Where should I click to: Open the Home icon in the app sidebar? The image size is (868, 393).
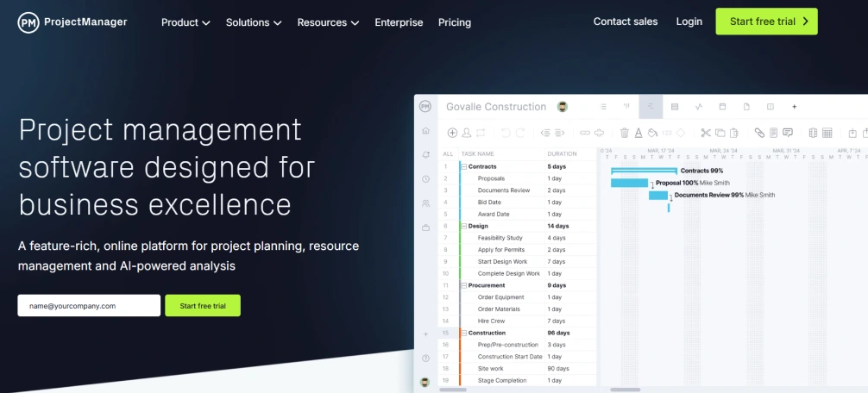pos(425,131)
